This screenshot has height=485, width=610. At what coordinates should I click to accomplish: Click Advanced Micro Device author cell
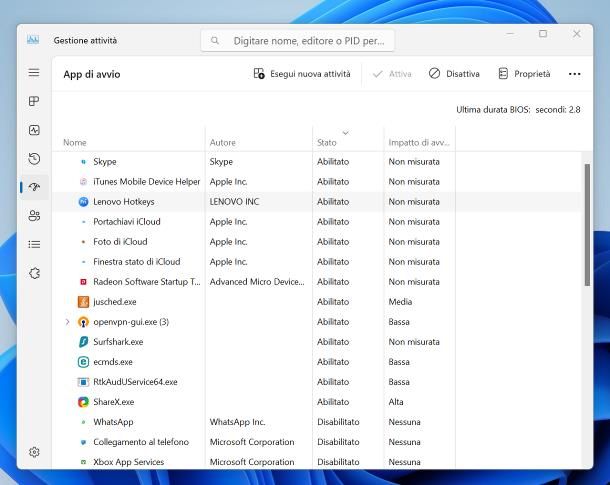point(257,282)
